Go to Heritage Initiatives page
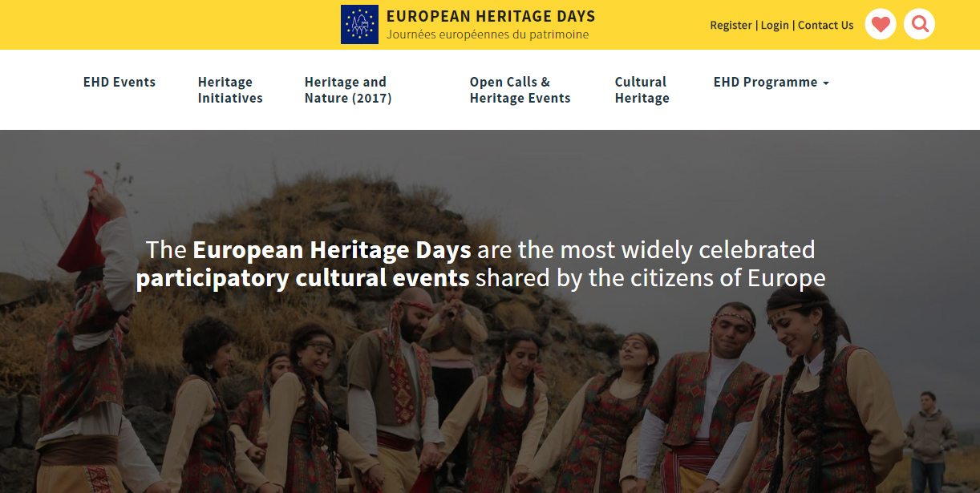Viewport: 980px width, 493px height. [230, 90]
